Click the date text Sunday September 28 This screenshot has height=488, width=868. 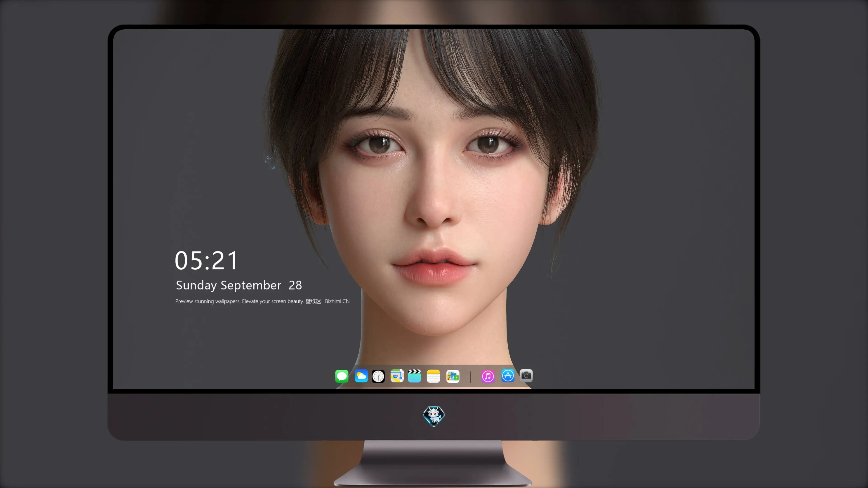pos(239,285)
